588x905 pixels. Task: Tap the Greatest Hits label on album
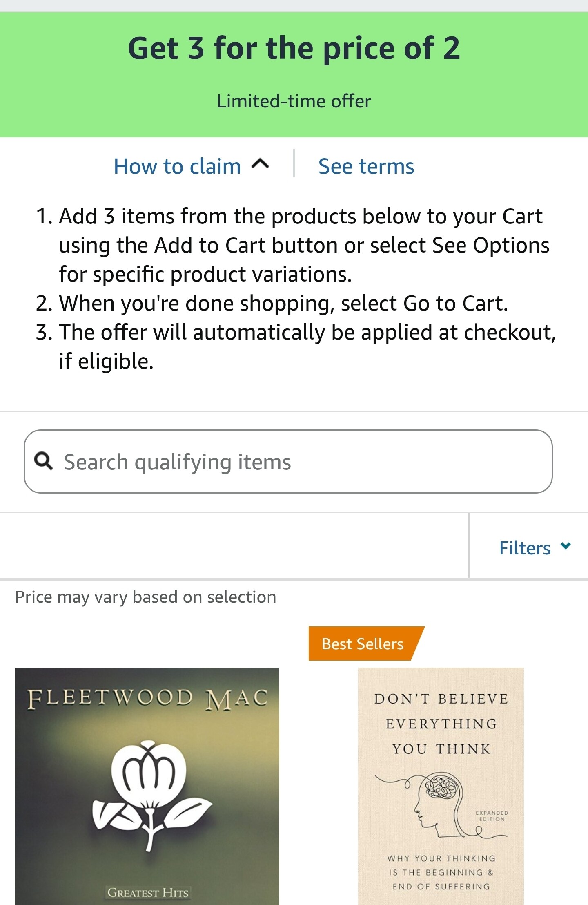(x=148, y=892)
